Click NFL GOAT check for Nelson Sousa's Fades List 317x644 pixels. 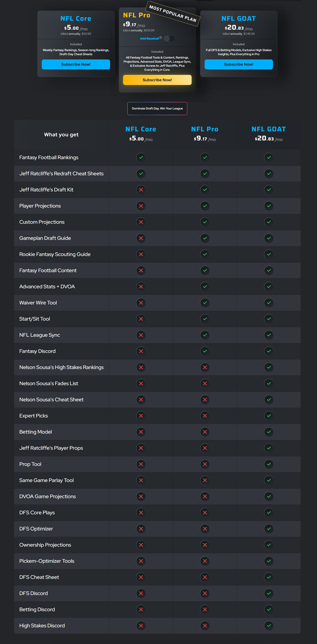[x=269, y=384]
